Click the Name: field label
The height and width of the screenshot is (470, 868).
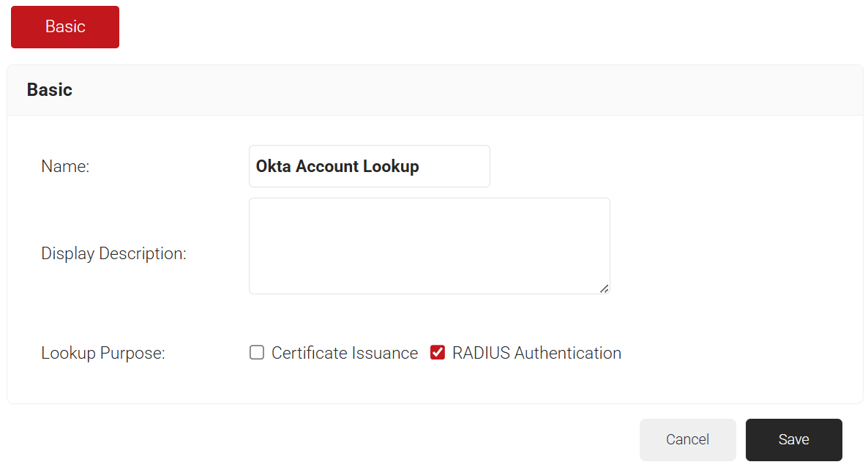(x=65, y=167)
